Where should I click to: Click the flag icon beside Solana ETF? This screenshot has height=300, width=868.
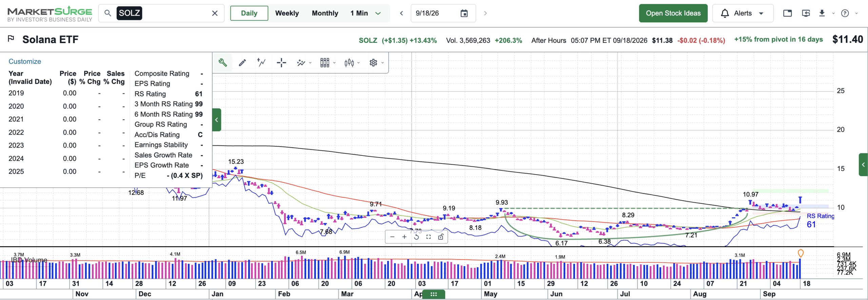click(11, 39)
